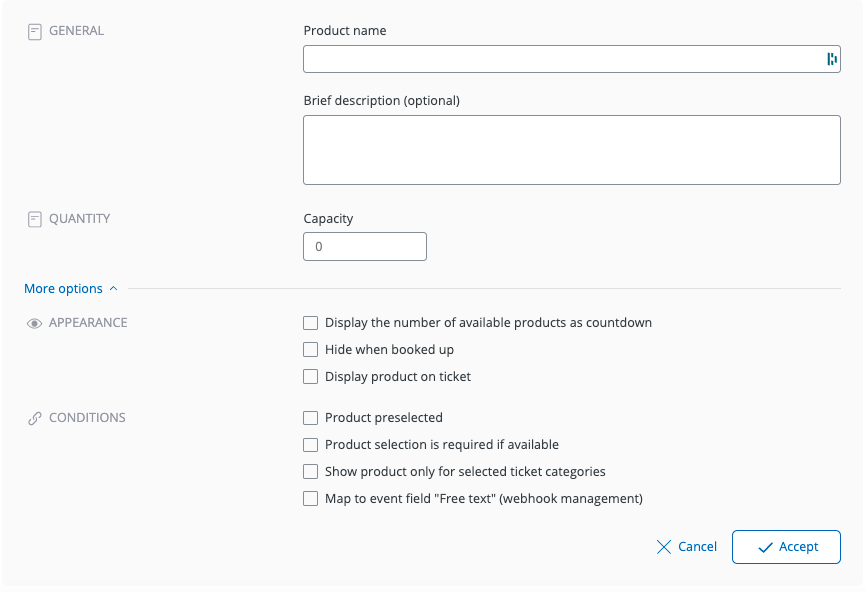Click the Appearance eye icon

click(x=35, y=324)
